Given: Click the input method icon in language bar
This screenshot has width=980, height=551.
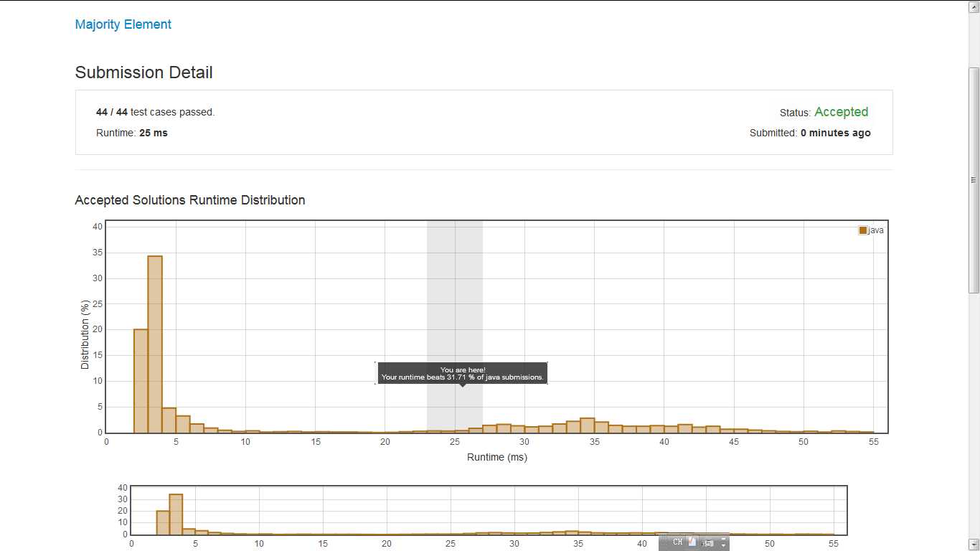Looking at the screenshot, I should pyautogui.click(x=692, y=542).
